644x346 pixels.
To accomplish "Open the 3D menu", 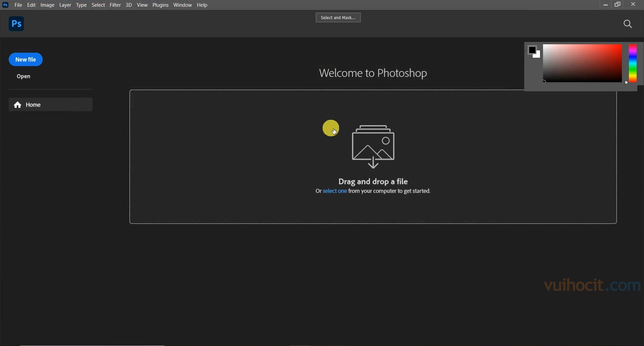I will point(129,5).
